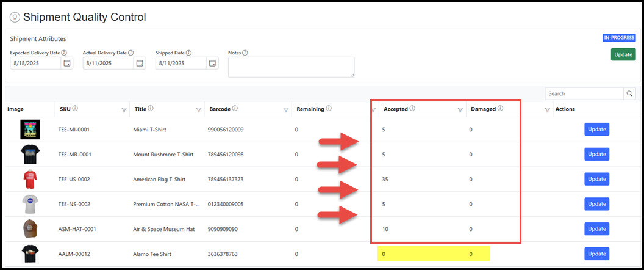Click the Damaged column info icon
Screen dimensions: 644x270
point(500,109)
